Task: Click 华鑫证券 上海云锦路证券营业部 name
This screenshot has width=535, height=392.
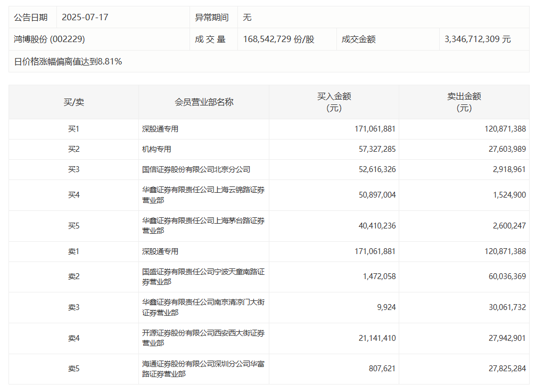Action: [x=203, y=194]
